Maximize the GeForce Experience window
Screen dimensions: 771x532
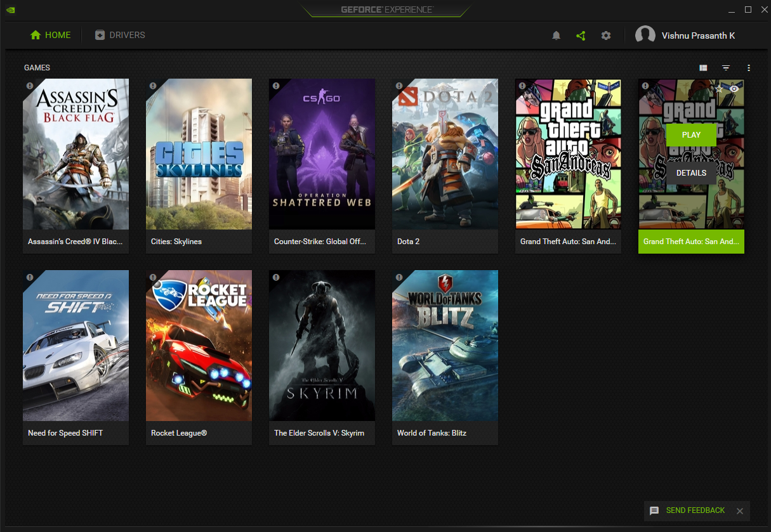[x=748, y=10]
